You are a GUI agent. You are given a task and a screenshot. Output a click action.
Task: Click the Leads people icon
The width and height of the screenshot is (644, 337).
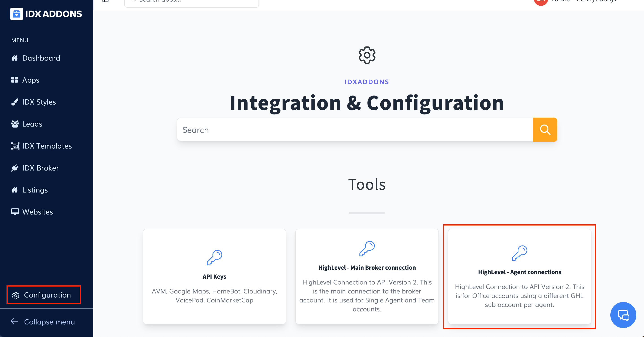pos(15,124)
